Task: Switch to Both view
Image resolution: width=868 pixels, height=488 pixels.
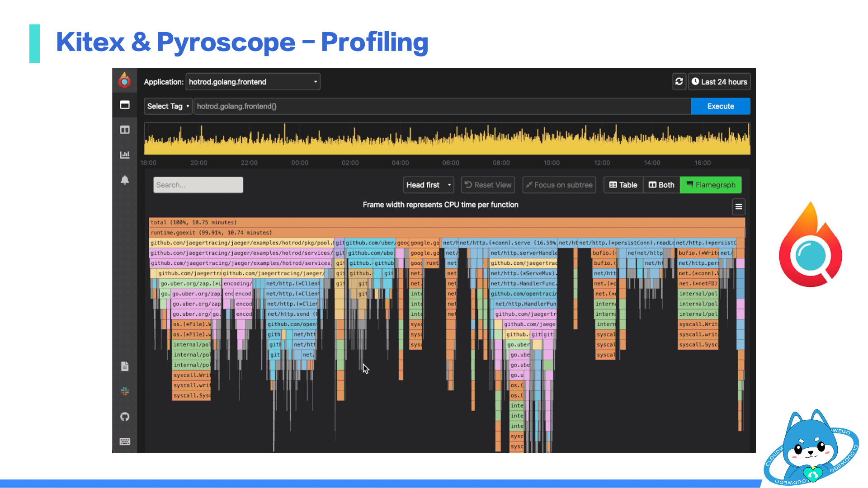Action: point(661,185)
